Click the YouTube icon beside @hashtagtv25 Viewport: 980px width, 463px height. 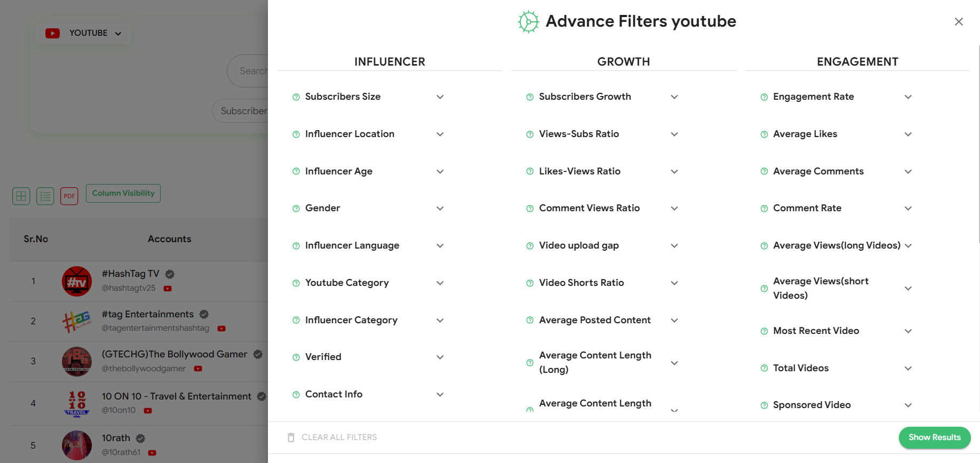click(x=168, y=289)
